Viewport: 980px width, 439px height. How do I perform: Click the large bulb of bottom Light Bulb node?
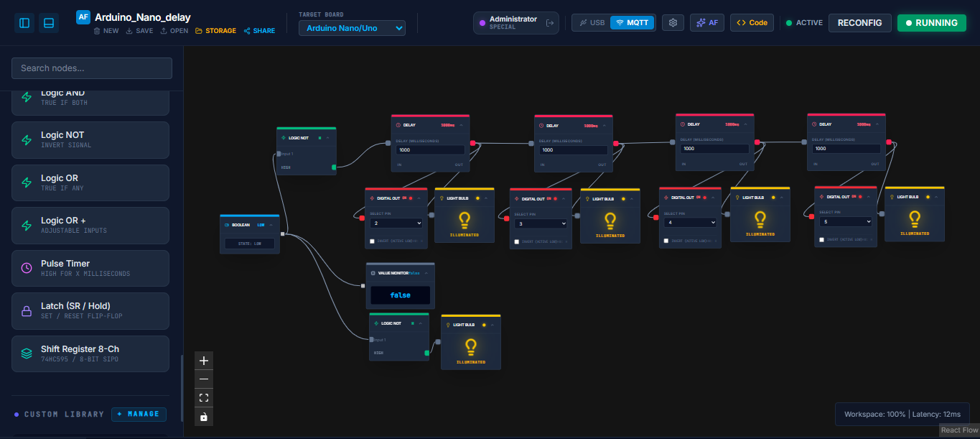click(x=471, y=348)
